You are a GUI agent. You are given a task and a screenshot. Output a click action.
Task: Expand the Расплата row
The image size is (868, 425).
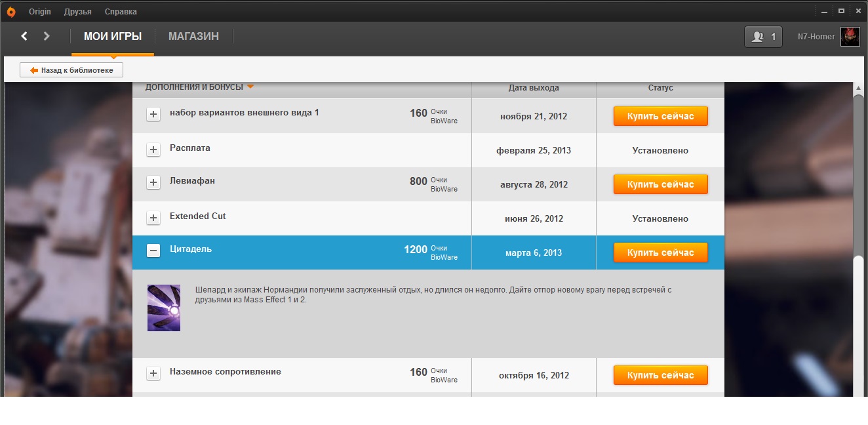coord(153,150)
